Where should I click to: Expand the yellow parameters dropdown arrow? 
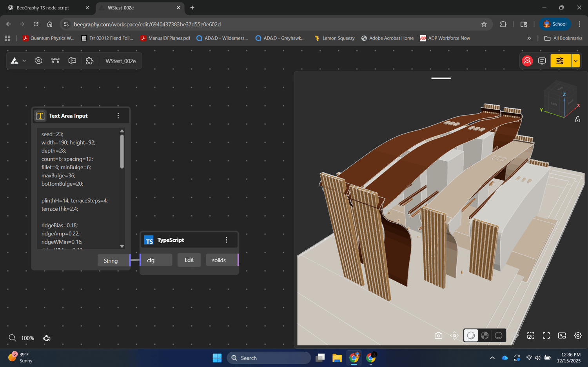(x=575, y=61)
